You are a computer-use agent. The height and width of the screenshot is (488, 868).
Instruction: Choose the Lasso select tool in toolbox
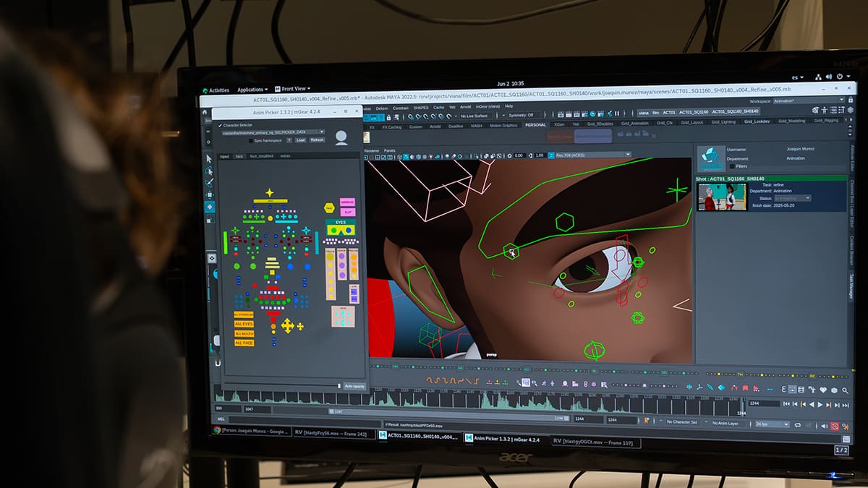point(209,171)
